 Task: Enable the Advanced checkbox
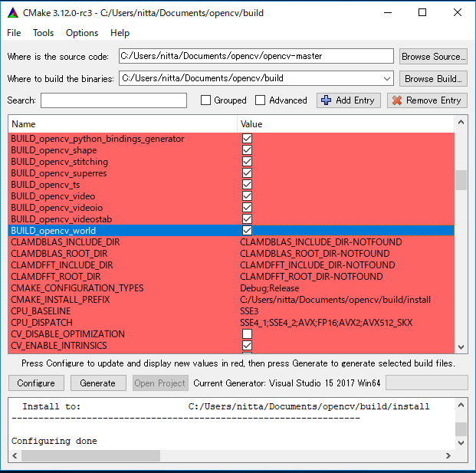pos(260,100)
